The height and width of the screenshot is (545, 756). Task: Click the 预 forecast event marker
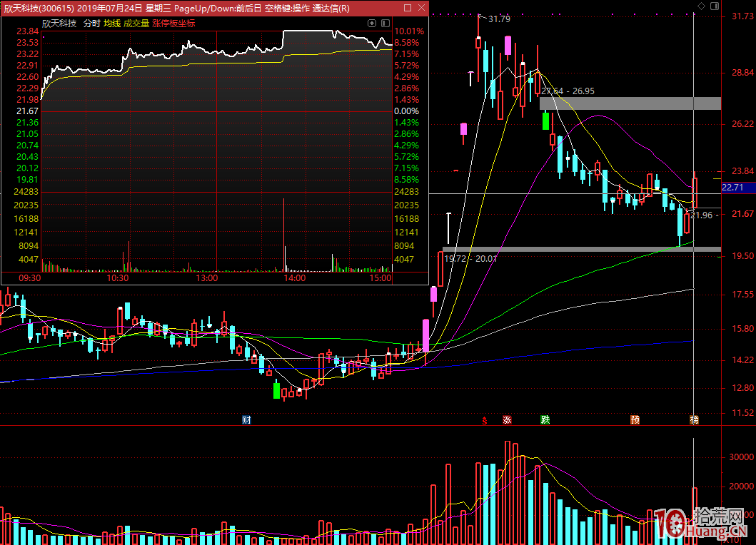pos(635,420)
